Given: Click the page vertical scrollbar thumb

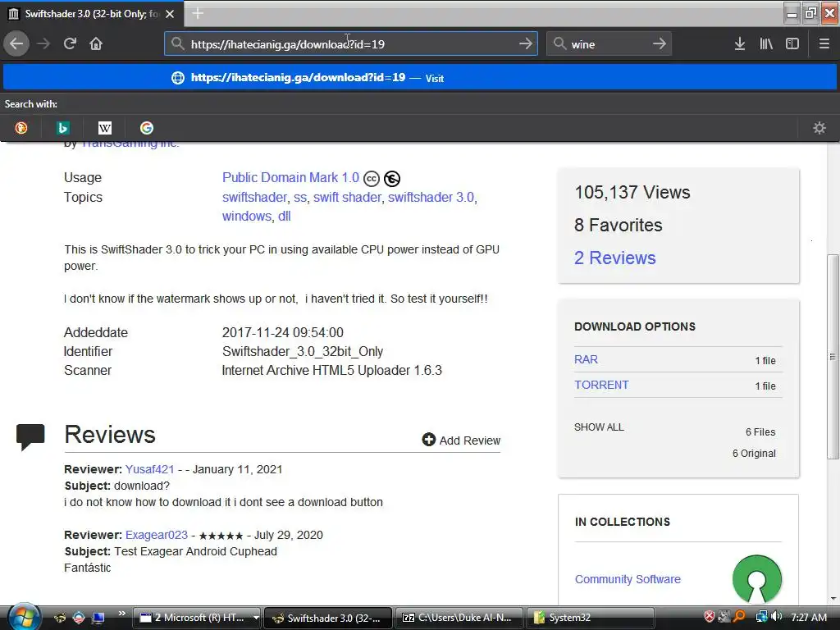Looking at the screenshot, I should click(x=833, y=357).
